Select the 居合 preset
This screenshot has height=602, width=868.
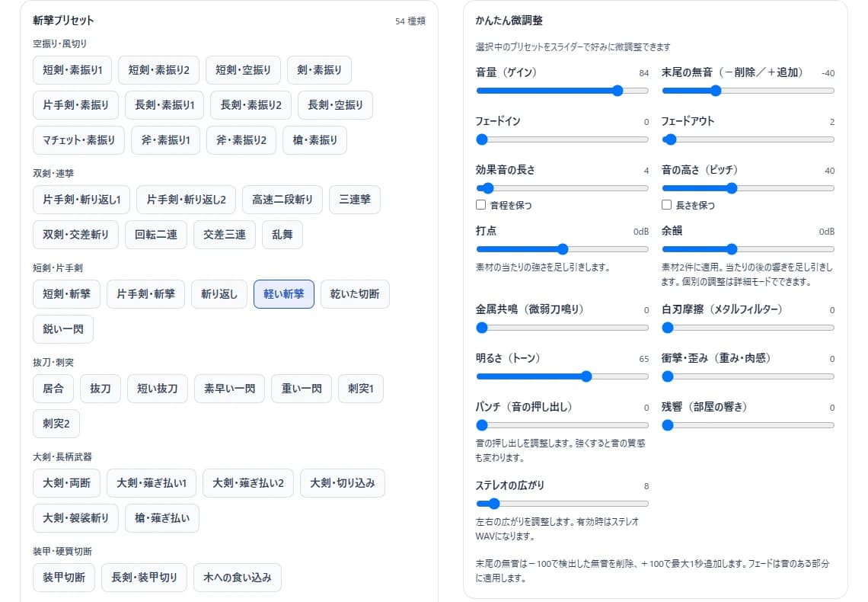point(53,388)
